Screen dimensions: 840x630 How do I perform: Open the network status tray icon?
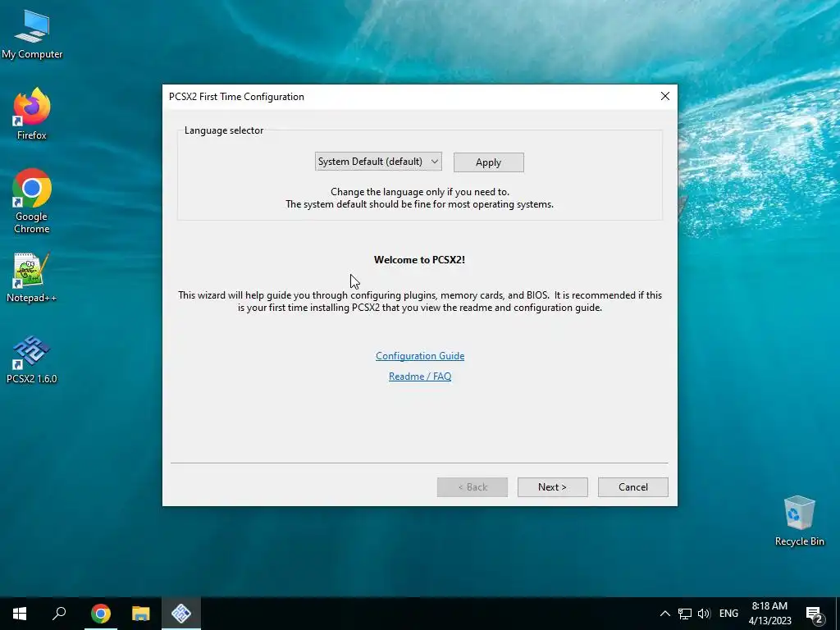coord(685,614)
